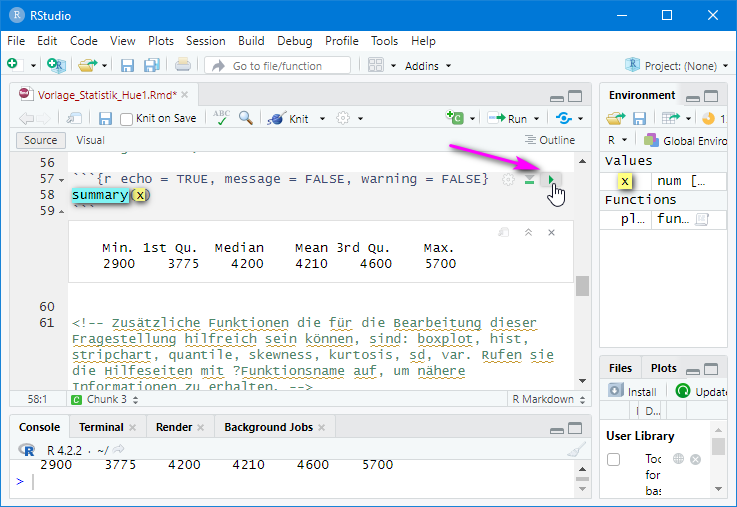Click the Open File folder icon

click(x=87, y=65)
